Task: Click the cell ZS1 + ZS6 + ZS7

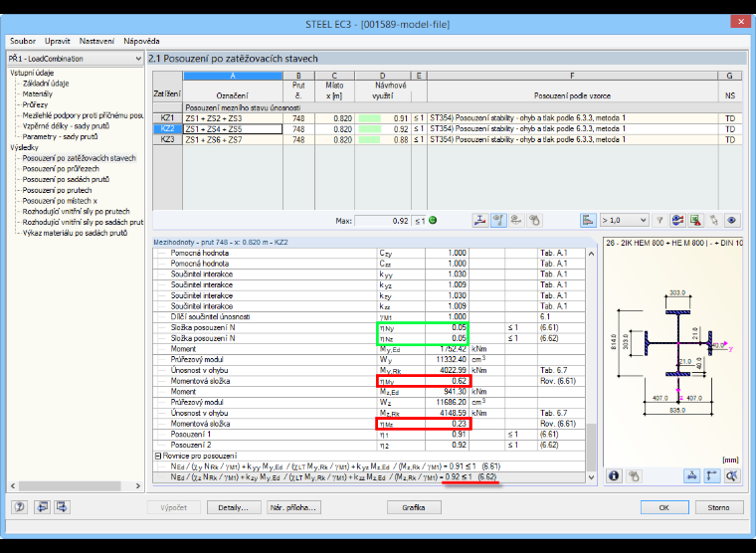Action: tap(233, 140)
